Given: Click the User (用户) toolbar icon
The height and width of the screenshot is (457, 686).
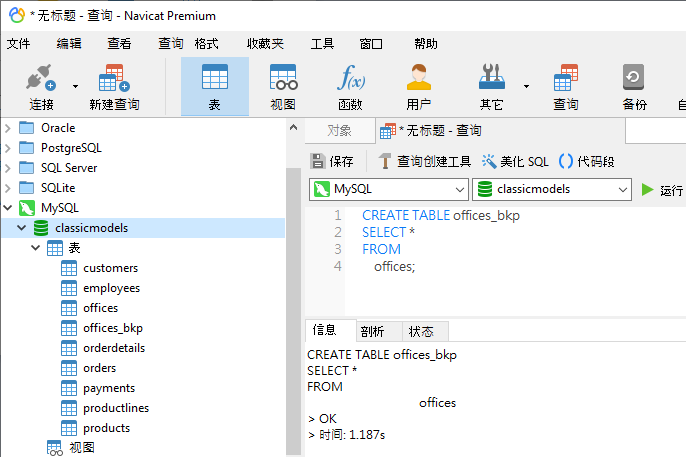Looking at the screenshot, I should coord(419,77).
